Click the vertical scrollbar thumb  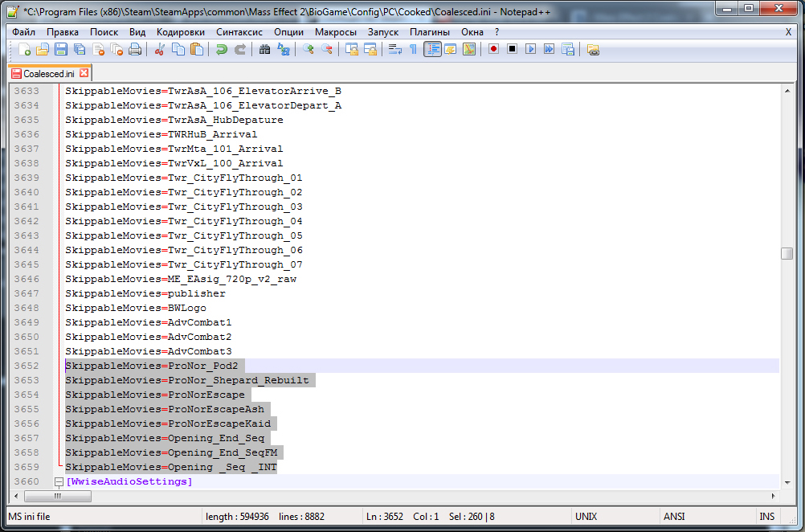point(787,254)
